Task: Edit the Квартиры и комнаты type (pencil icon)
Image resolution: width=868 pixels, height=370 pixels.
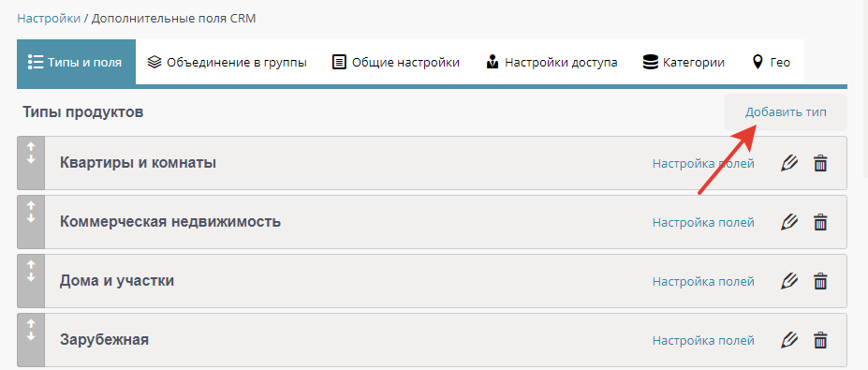Action: (x=788, y=163)
